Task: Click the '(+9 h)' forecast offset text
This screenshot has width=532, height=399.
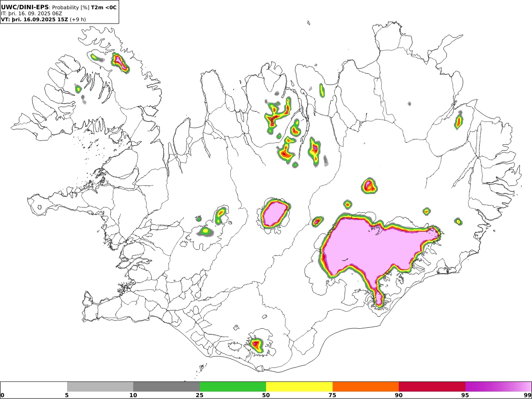Action: coord(78,19)
